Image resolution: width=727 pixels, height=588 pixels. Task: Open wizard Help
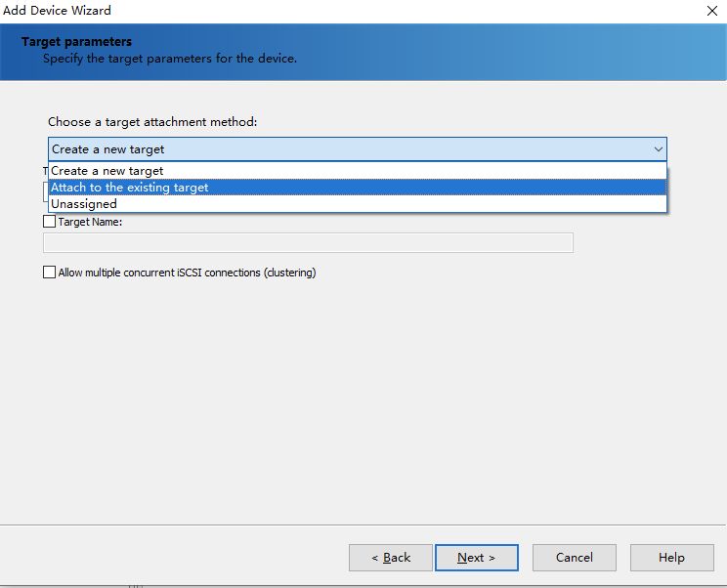[x=672, y=558]
